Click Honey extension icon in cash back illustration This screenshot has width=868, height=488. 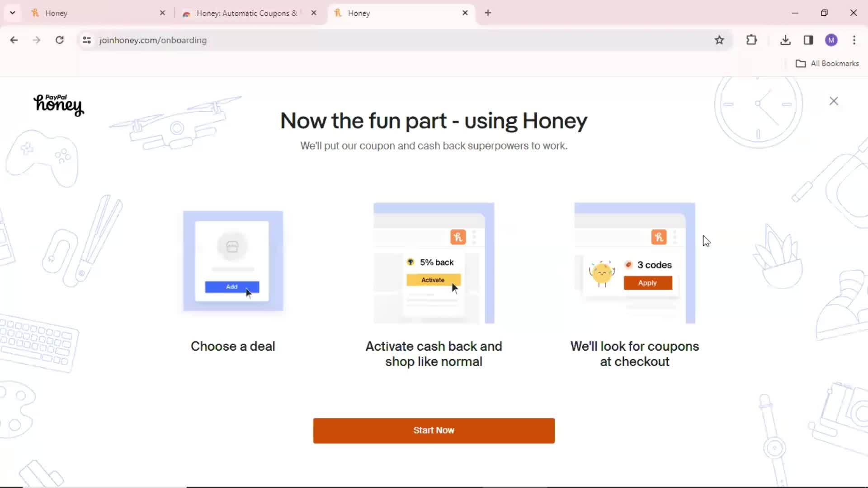(x=458, y=237)
